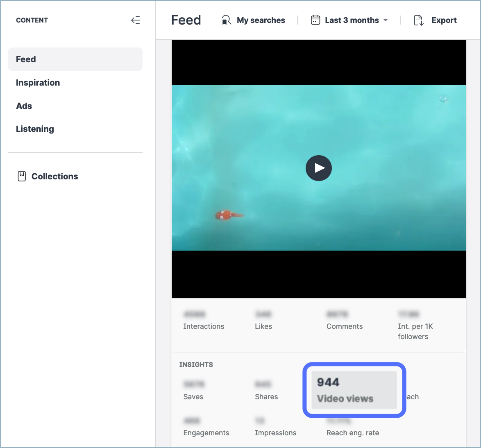Viewport: 481px width, 448px height.
Task: Open Collections from the sidebar label
Action: pos(54,176)
